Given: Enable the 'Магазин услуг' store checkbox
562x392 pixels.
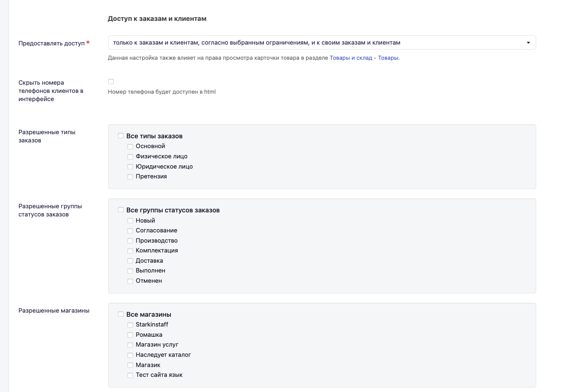Looking at the screenshot, I should point(130,345).
